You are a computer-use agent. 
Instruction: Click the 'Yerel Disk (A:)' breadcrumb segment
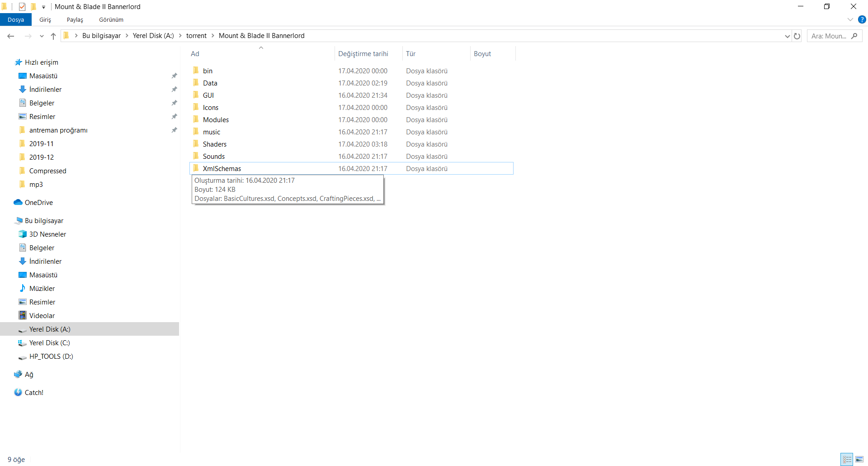pos(153,36)
